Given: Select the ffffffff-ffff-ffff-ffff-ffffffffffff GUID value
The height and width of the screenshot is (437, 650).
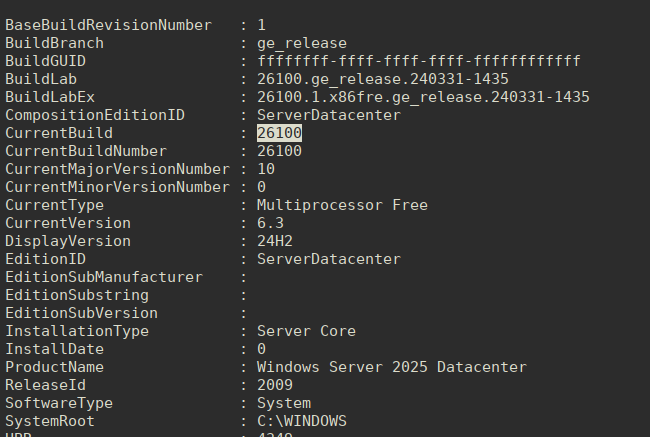Looking at the screenshot, I should pos(419,61).
